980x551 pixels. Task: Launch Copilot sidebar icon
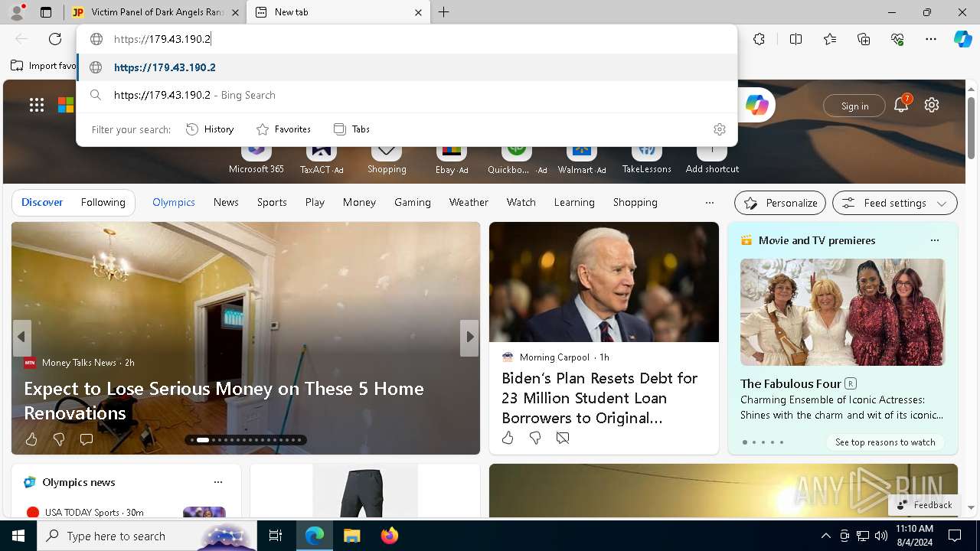tap(962, 39)
